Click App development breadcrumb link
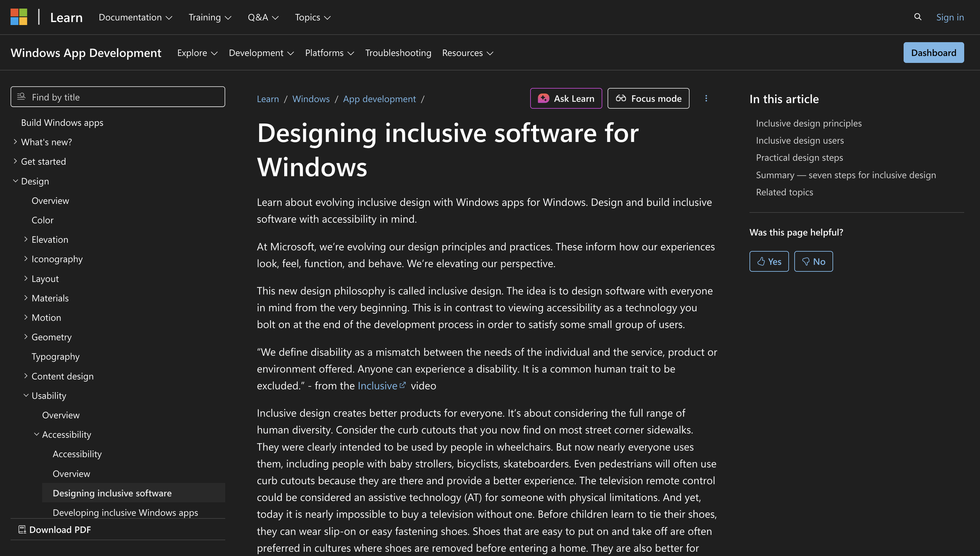980x556 pixels. tap(379, 99)
